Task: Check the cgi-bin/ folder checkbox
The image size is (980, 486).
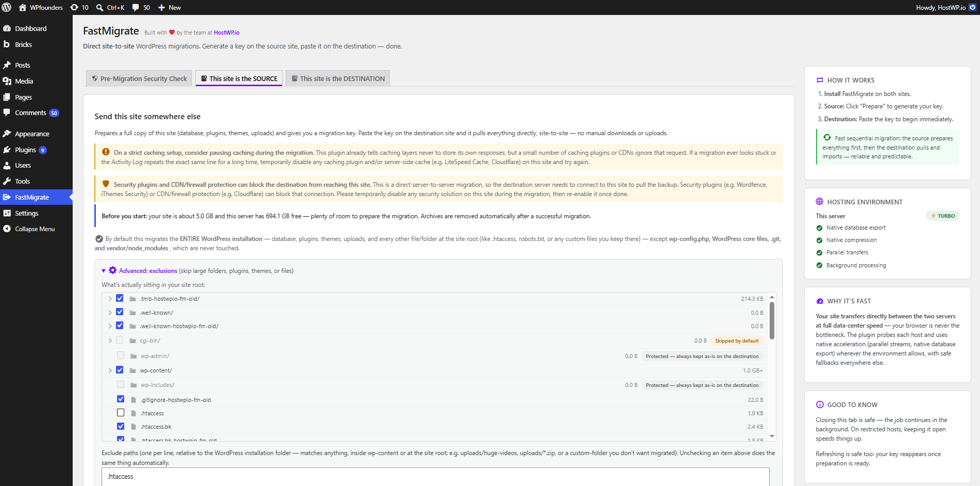Action: [120, 340]
